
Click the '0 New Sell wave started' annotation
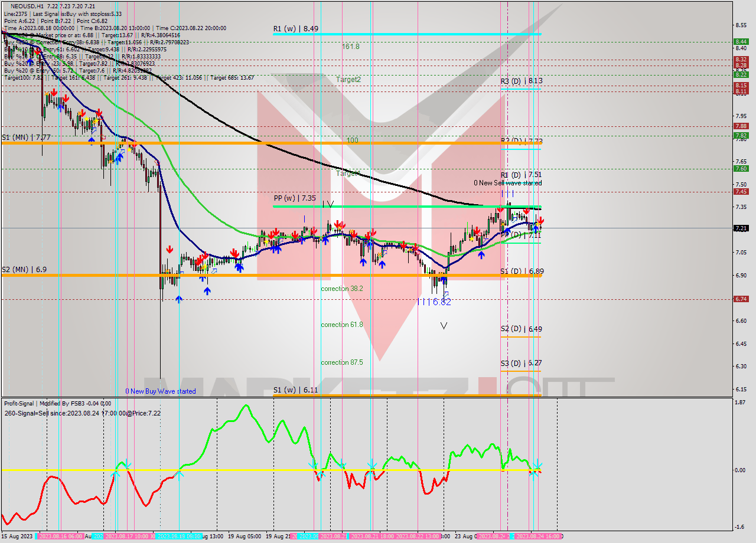tap(508, 183)
